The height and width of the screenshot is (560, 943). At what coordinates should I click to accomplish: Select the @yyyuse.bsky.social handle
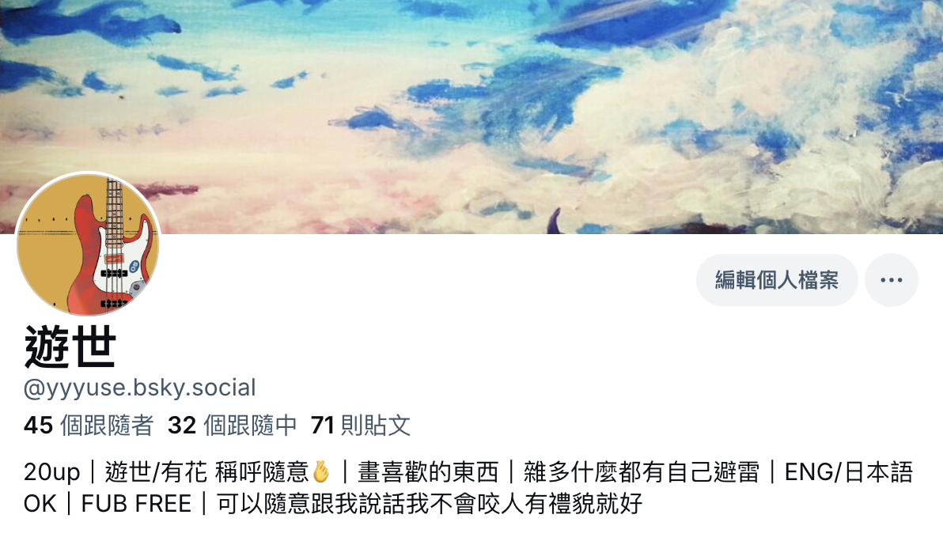click(139, 388)
